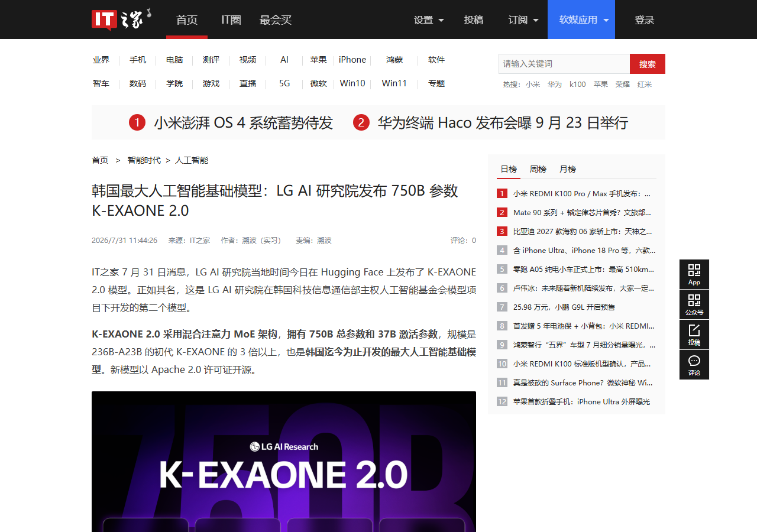Open the 鸿蒙 category
Image resolution: width=757 pixels, height=532 pixels.
[394, 60]
